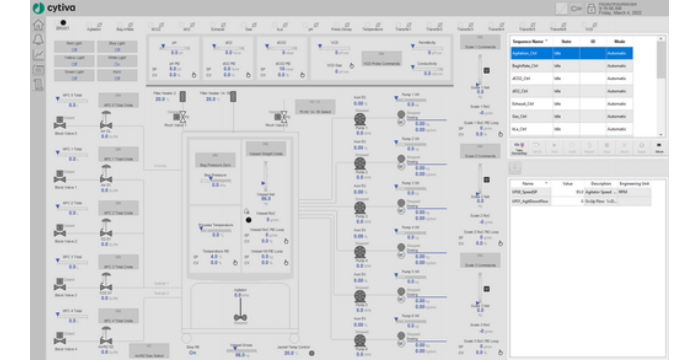
Task: Expand the Permittivity blue triangle indicator
Action: 412,46
